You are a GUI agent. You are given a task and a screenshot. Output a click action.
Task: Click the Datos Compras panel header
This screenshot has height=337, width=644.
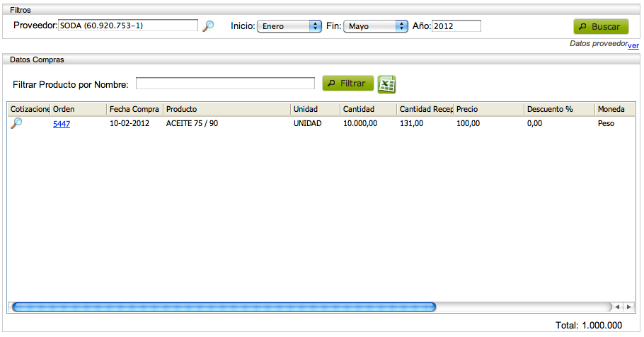[x=321, y=59]
